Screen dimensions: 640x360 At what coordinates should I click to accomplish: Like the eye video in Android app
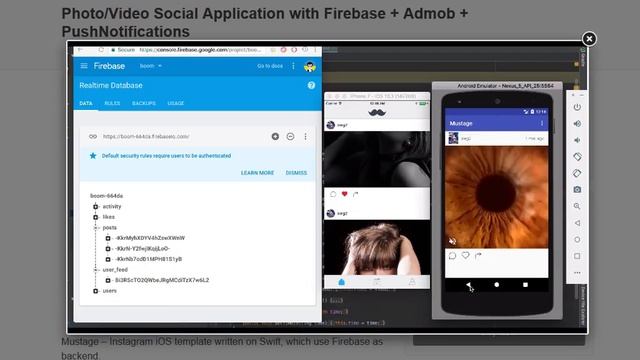click(x=465, y=256)
